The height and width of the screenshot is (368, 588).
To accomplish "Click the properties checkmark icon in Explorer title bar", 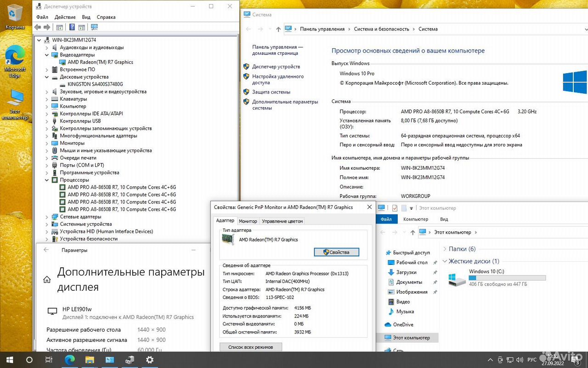I will pyautogui.click(x=395, y=208).
